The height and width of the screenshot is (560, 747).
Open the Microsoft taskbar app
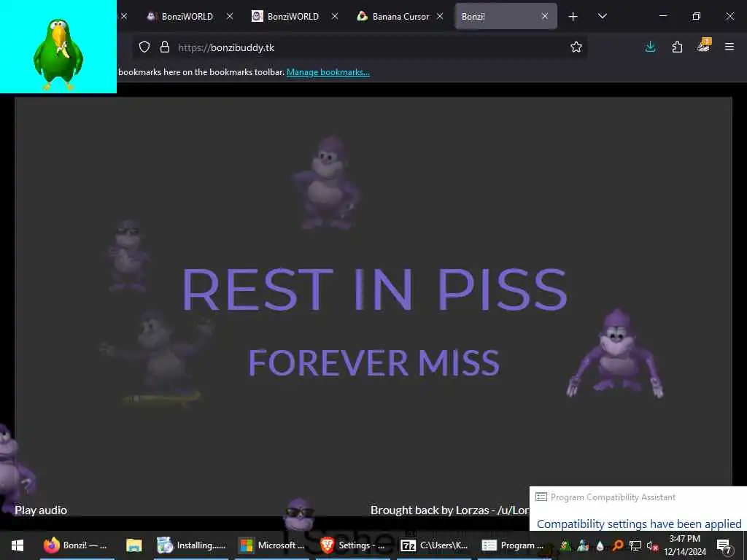click(x=273, y=545)
